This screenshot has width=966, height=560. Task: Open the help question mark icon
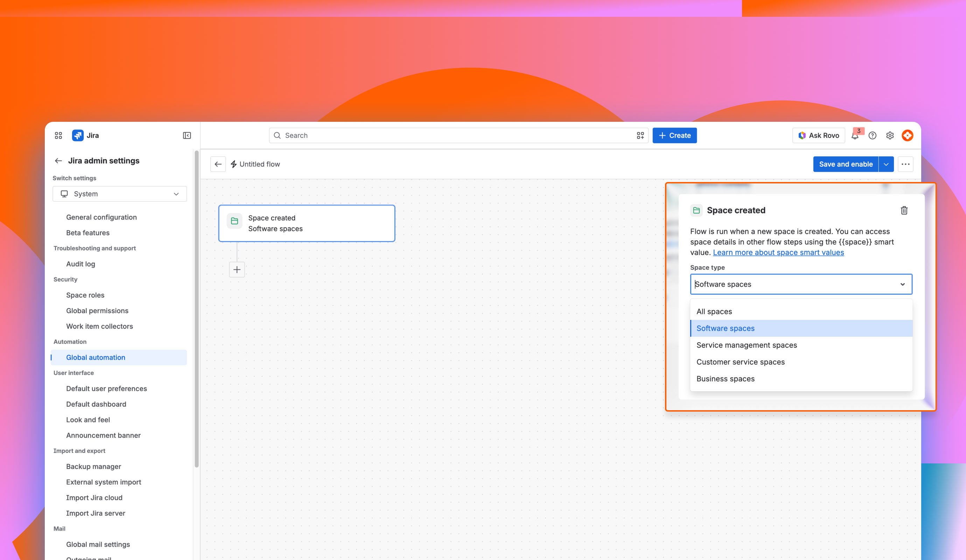(x=873, y=135)
